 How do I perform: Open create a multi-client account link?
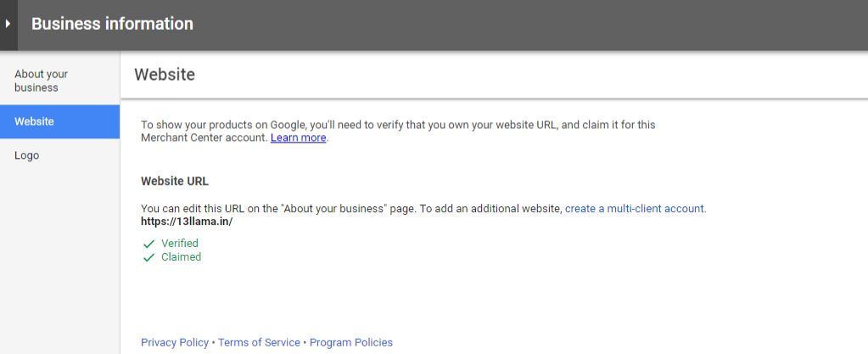tap(635, 209)
